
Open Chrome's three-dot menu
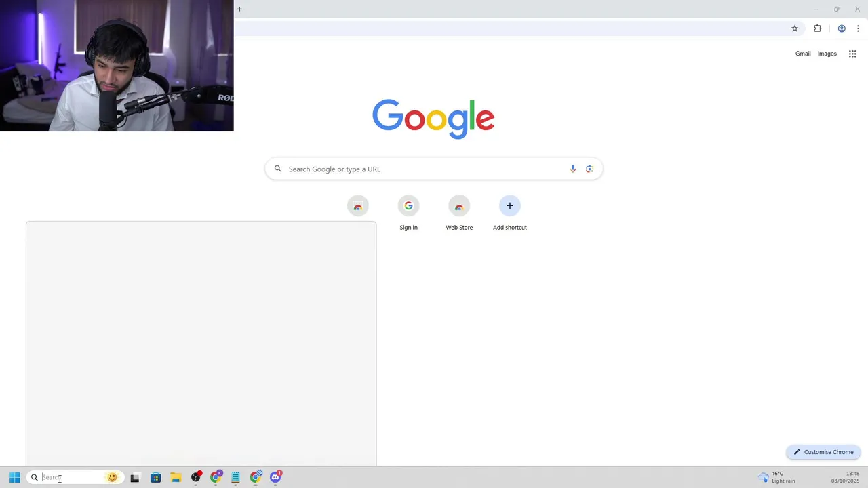click(x=858, y=28)
